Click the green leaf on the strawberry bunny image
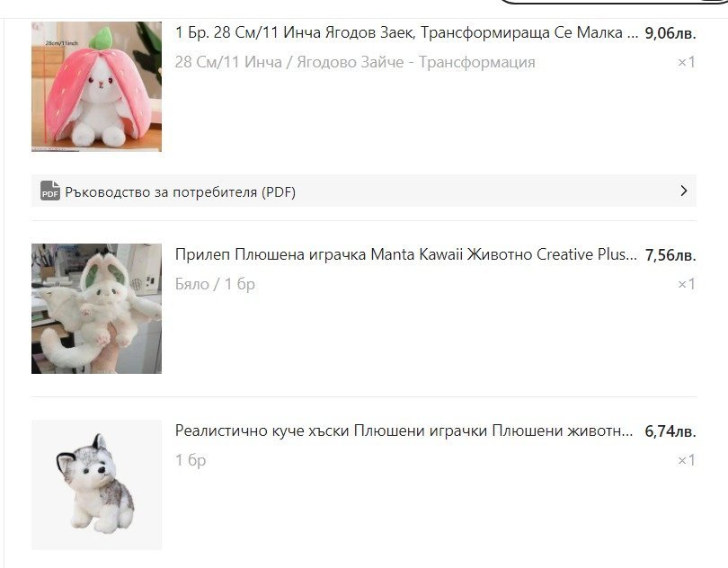Image resolution: width=728 pixels, height=568 pixels. tap(101, 38)
